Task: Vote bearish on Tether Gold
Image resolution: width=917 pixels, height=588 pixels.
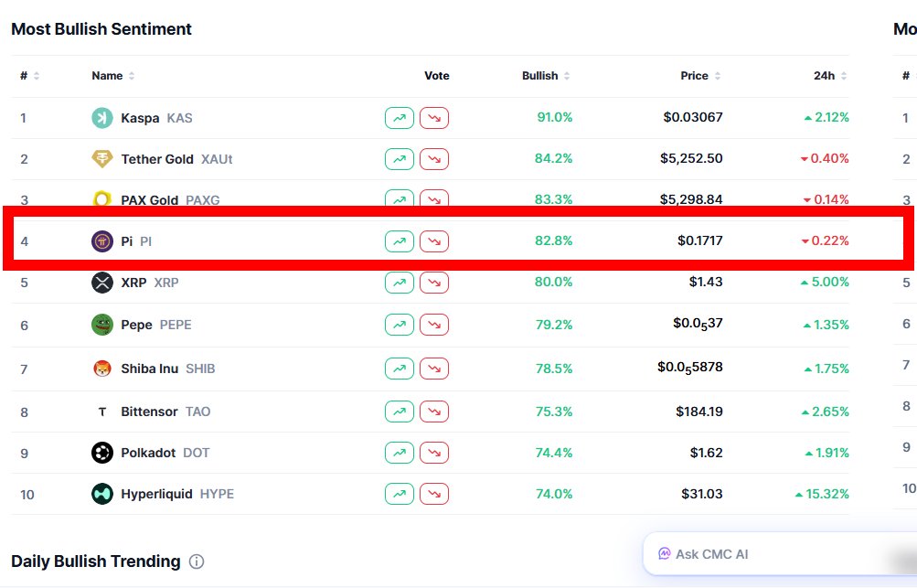Action: tap(434, 159)
